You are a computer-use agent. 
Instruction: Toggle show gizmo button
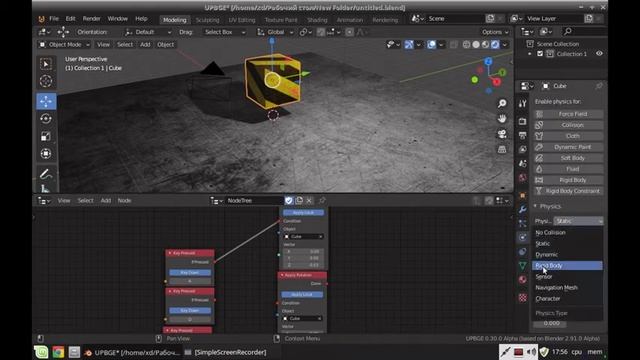[409, 44]
